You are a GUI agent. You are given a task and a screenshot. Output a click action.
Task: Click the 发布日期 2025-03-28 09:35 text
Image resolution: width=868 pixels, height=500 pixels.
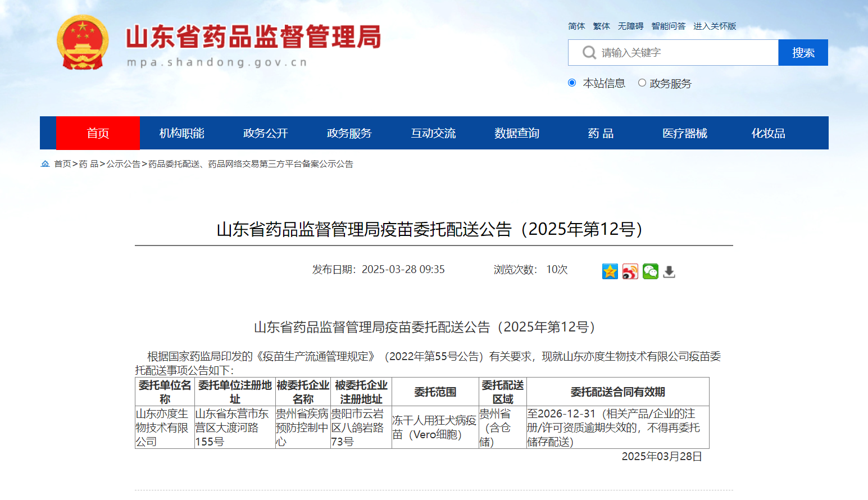379,270
